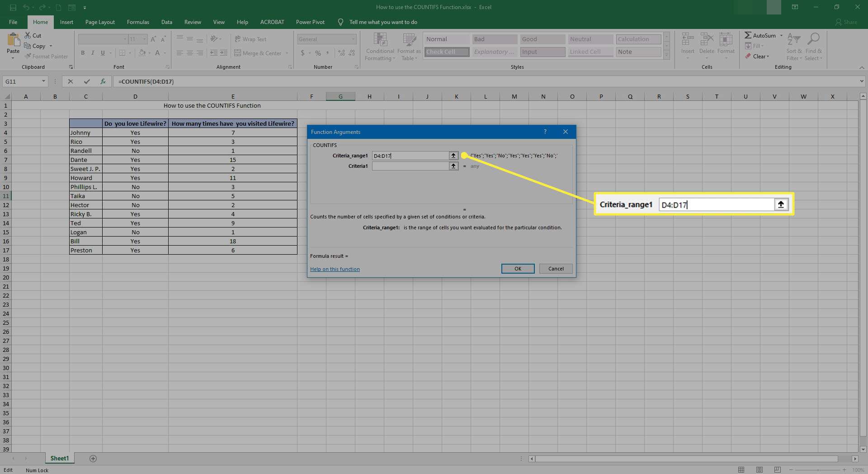Open the font name dropdown
Image resolution: width=868 pixels, height=474 pixels.
pyautogui.click(x=125, y=39)
